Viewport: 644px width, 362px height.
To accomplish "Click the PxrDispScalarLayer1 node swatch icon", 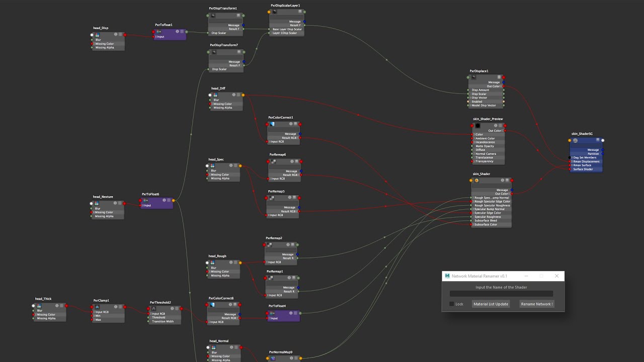I will [x=275, y=12].
